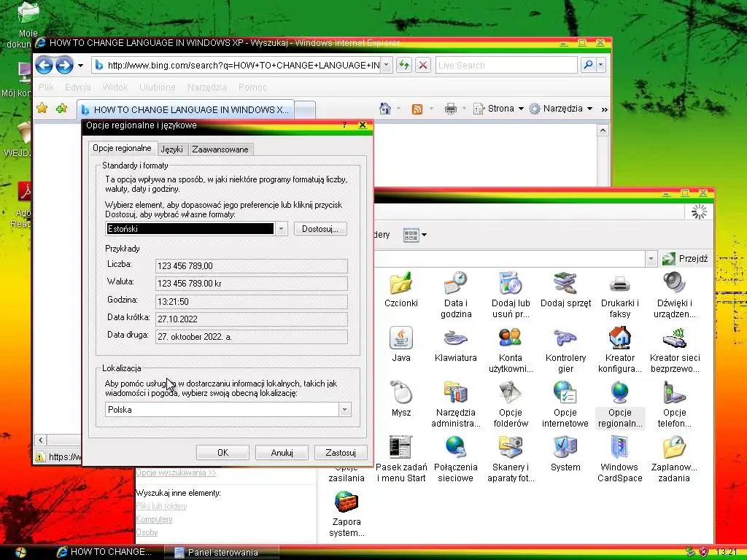This screenshot has width=747, height=560.
Task: Select the HOW TO CHANGE LANGUAGE browser tab
Action: click(x=186, y=109)
